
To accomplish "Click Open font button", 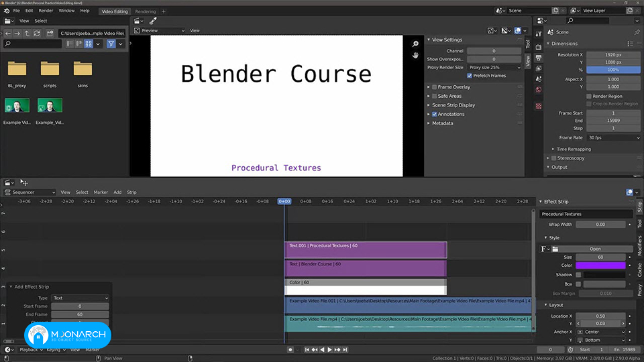I will [595, 249].
